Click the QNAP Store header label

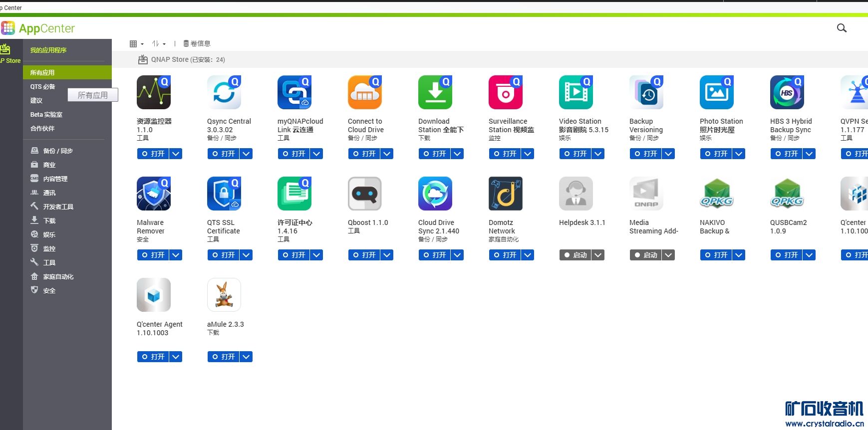coord(182,59)
